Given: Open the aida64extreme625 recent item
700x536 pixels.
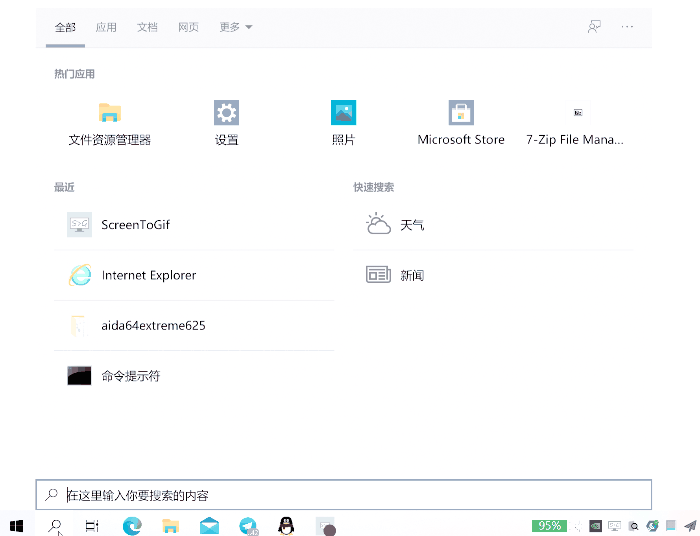Looking at the screenshot, I should [x=194, y=325].
